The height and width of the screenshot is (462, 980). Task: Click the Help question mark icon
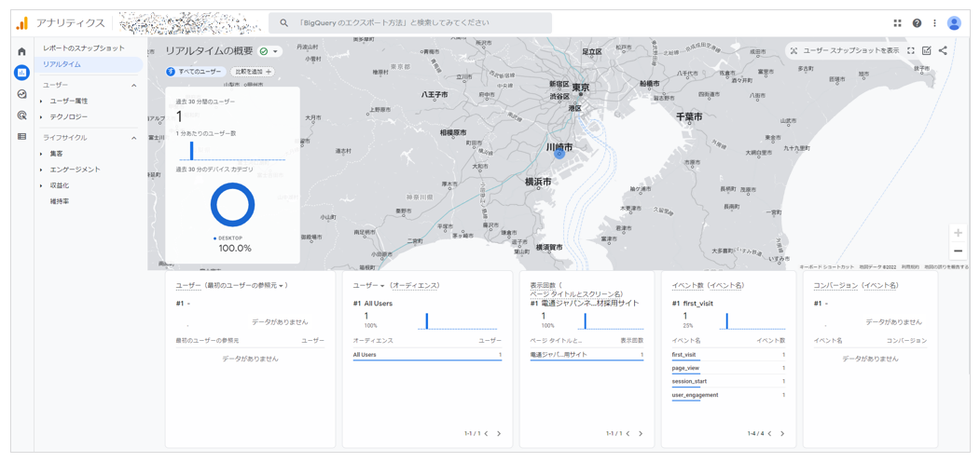coord(917,23)
